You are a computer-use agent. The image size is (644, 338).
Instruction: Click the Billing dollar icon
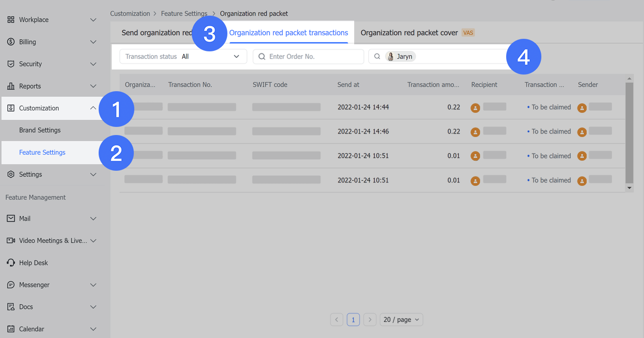[x=11, y=42]
